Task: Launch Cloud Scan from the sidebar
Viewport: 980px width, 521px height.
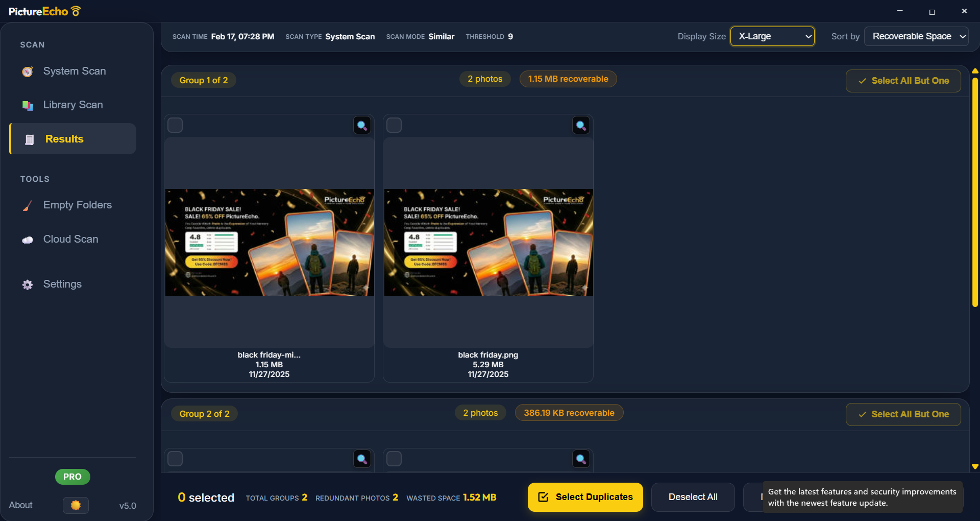Action: (x=70, y=239)
